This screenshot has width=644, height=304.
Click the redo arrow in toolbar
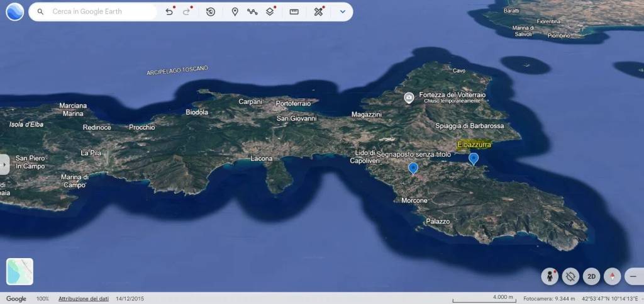click(x=187, y=12)
